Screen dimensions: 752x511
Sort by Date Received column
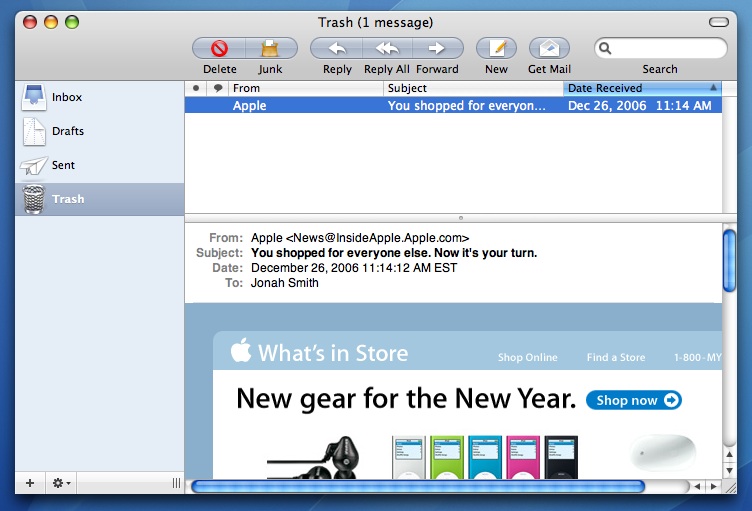click(643, 88)
